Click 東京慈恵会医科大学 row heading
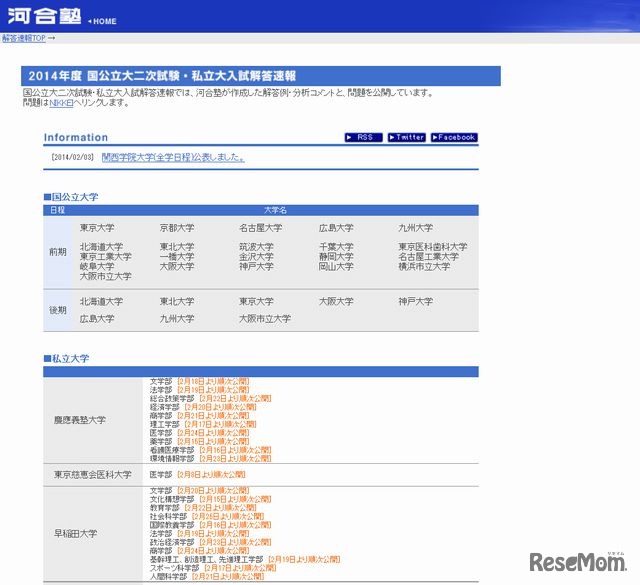This screenshot has width=640, height=585. (x=93, y=474)
